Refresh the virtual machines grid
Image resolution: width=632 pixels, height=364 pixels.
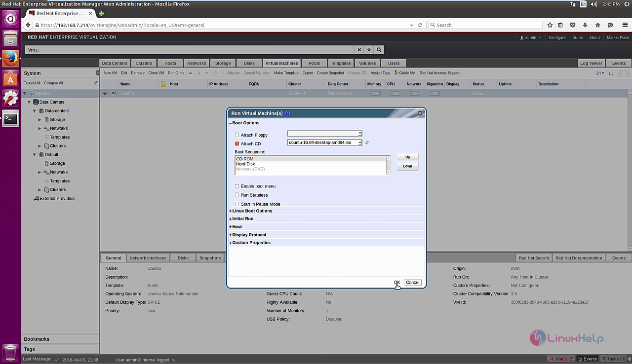click(597, 73)
